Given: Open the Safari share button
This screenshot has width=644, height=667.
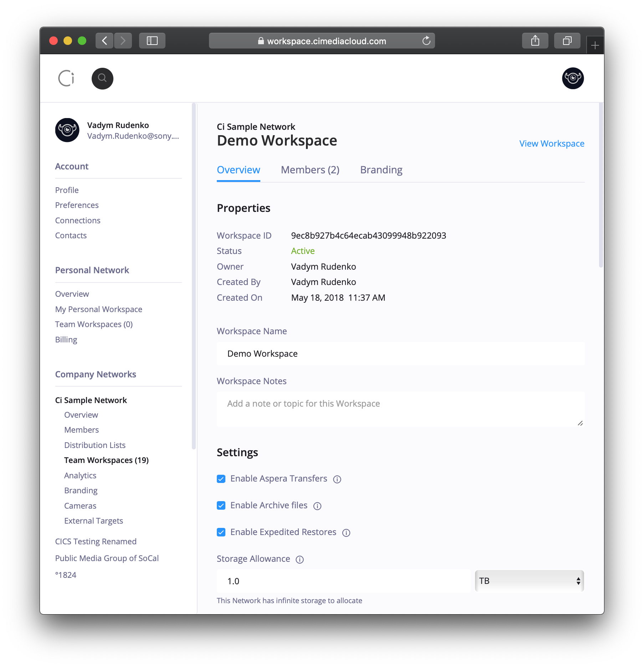Looking at the screenshot, I should click(x=535, y=41).
